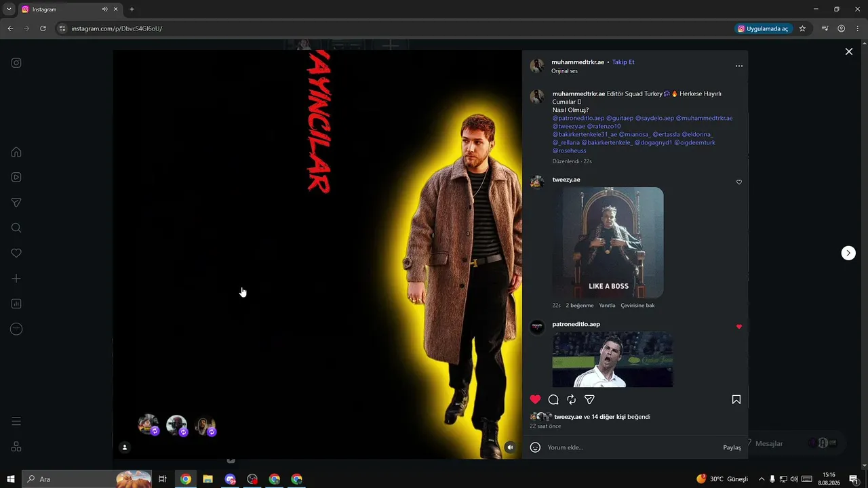
Task: Open the profile circle icon in sidebar
Action: click(16, 329)
